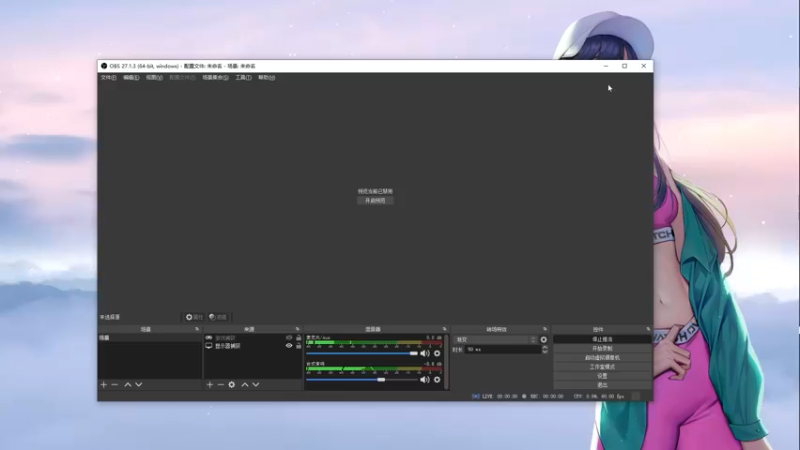Toggle lock on 显示器捕获 source
This screenshot has height=450, width=800.
[x=298, y=346]
